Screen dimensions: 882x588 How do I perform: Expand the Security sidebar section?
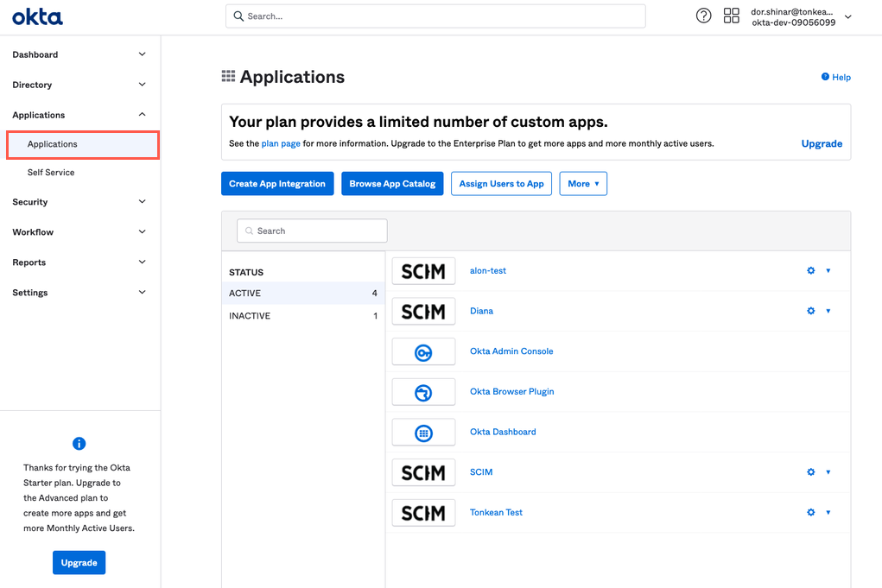pos(79,202)
